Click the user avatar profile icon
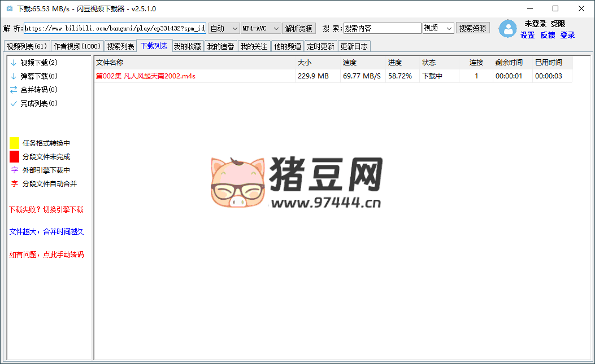This screenshot has height=364, width=595. (507, 29)
